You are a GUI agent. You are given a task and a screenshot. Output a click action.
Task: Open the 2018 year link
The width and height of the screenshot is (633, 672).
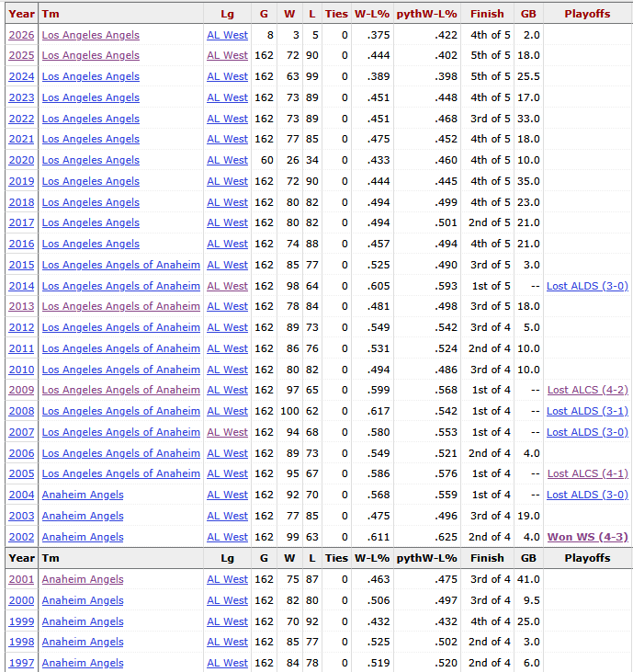(21, 202)
